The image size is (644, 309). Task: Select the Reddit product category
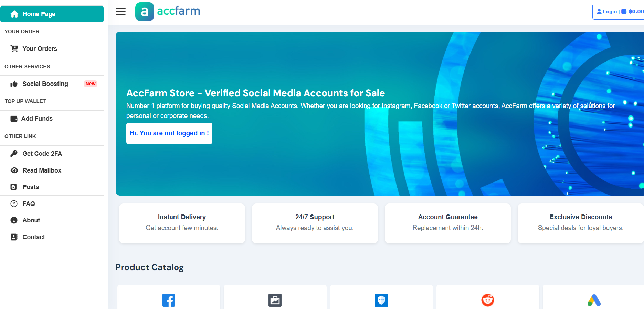487,300
